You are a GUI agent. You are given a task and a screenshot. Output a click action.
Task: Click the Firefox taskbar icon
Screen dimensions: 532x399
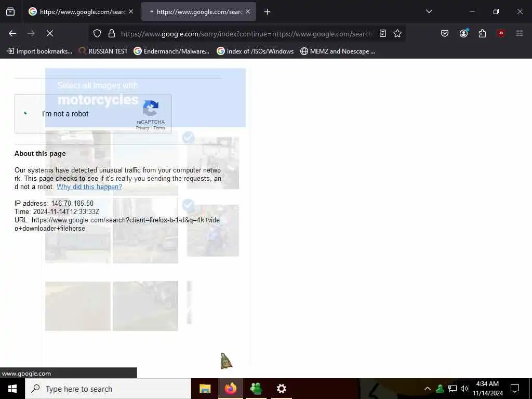[230, 389]
